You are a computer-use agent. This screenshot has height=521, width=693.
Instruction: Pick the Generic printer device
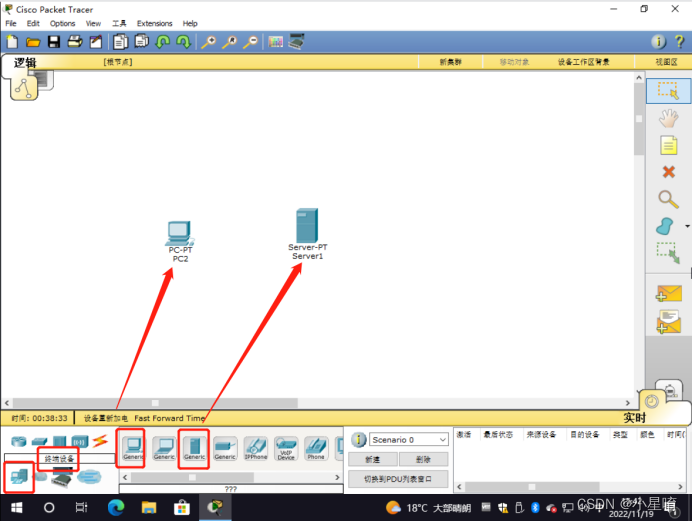225,448
